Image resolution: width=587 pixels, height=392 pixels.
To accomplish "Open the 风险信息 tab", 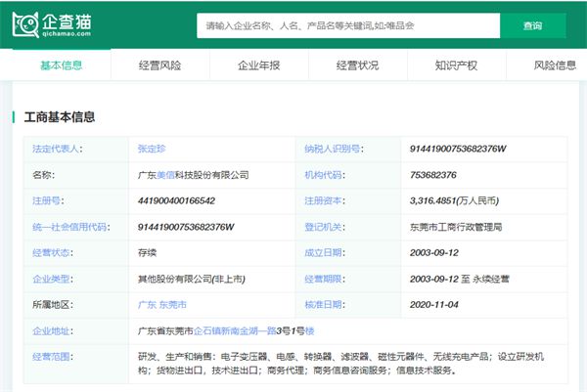I will 555,65.
